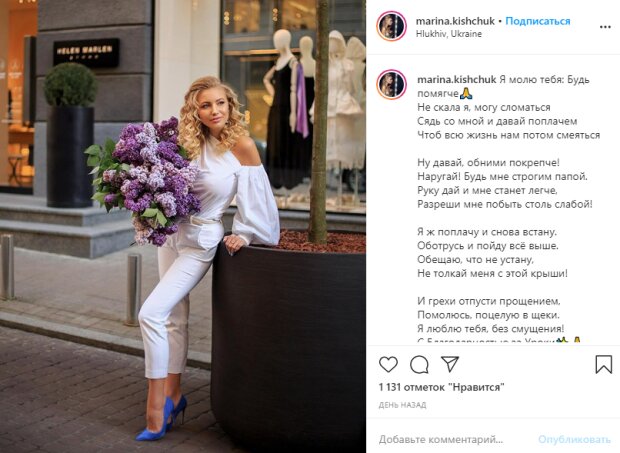The height and width of the screenshot is (453, 620).
Task: View the 1 131 likes list
Action: point(441,387)
